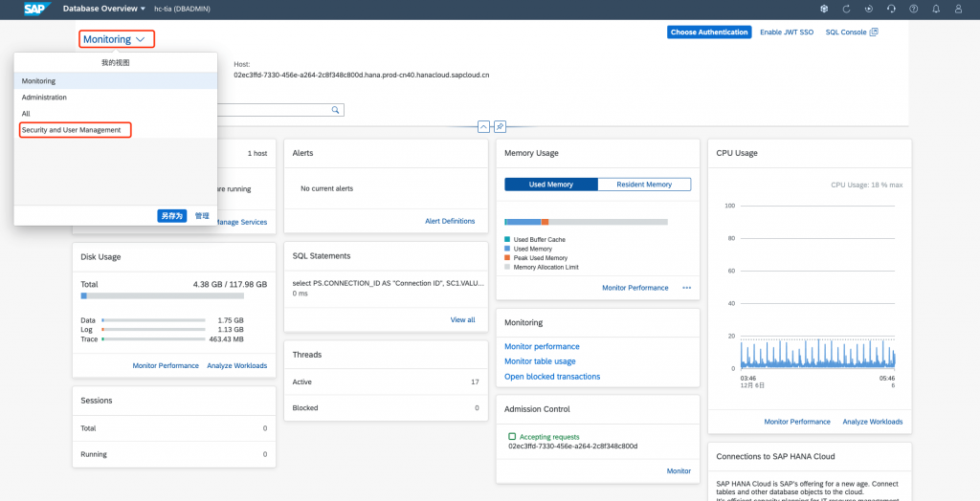This screenshot has width=980, height=501.
Task: Click the CPU Usage: 18 % max label
Action: 866,185
